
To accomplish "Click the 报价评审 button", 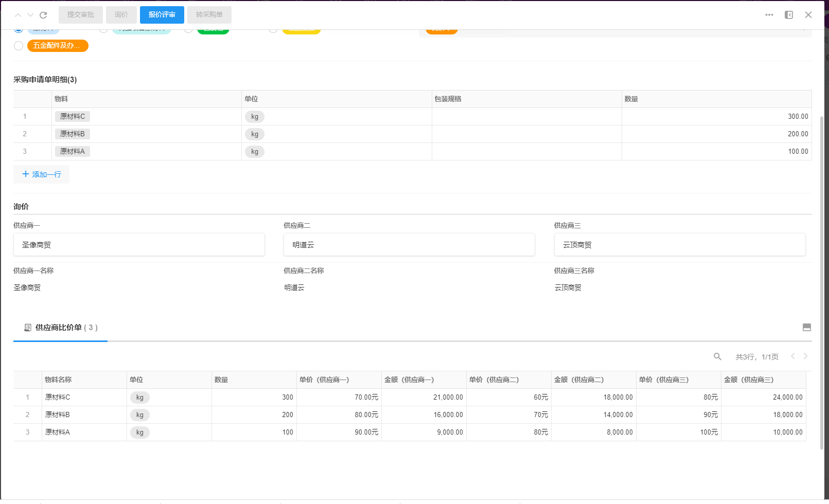I will click(x=162, y=15).
